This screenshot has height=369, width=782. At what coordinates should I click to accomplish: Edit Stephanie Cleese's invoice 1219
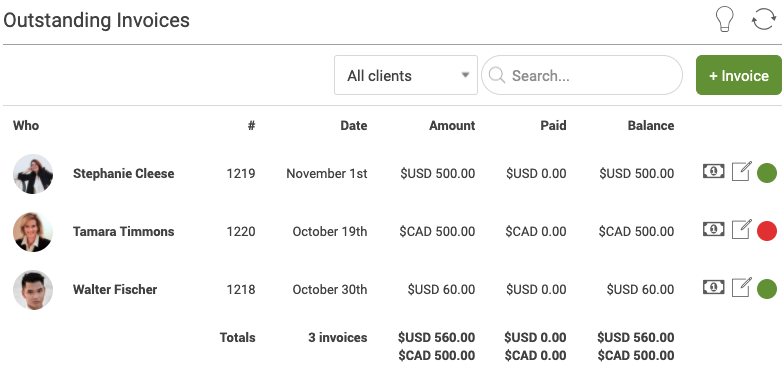(x=741, y=171)
